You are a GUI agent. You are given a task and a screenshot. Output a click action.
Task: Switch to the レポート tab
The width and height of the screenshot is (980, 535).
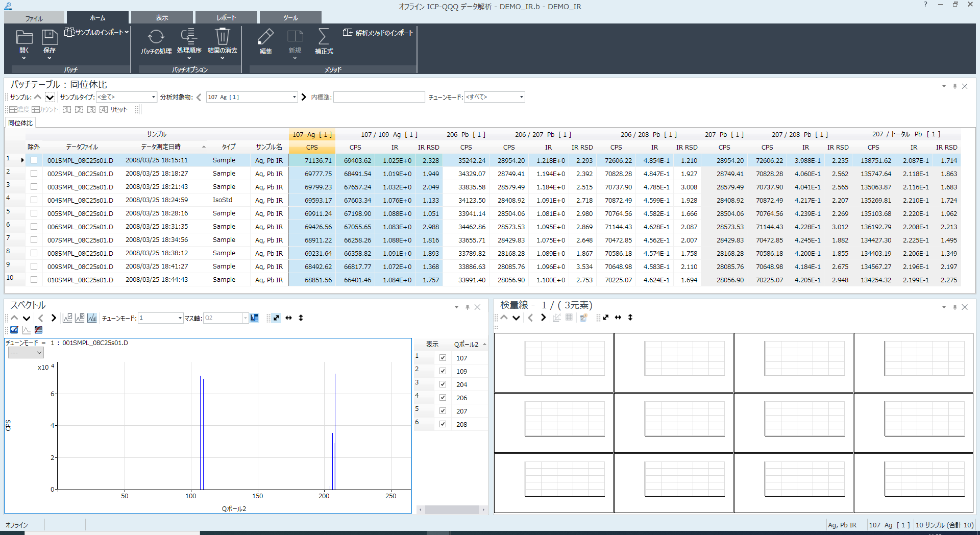[x=226, y=17]
